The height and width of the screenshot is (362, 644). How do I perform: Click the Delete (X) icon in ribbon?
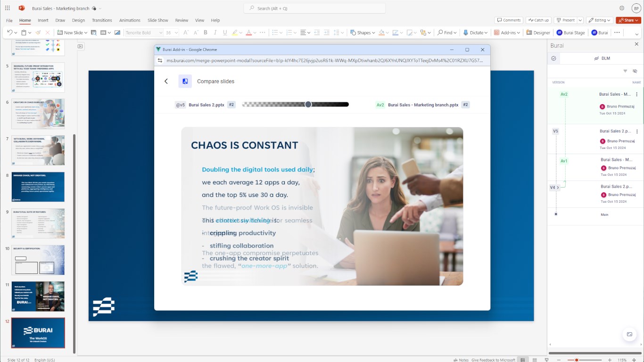tap(48, 33)
